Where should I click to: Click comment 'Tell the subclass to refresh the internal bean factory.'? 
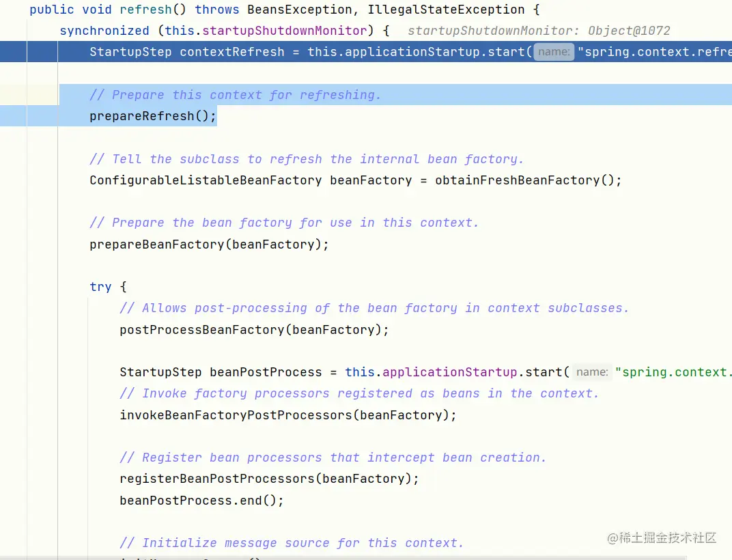coord(307,159)
